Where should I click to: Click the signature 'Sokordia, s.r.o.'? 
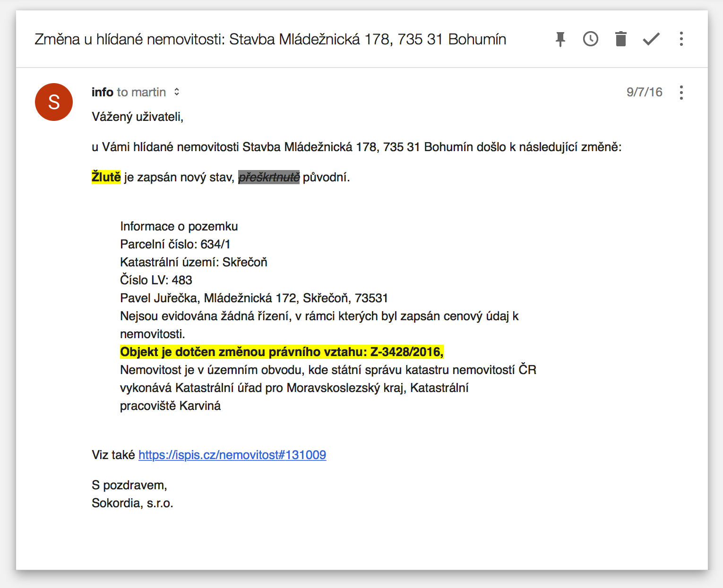pyautogui.click(x=132, y=503)
